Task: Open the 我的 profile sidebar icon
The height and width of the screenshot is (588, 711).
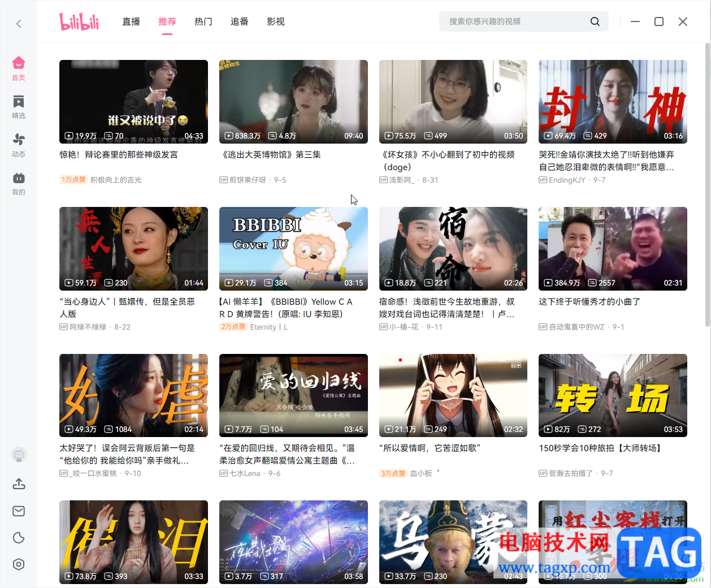Action: click(x=19, y=184)
